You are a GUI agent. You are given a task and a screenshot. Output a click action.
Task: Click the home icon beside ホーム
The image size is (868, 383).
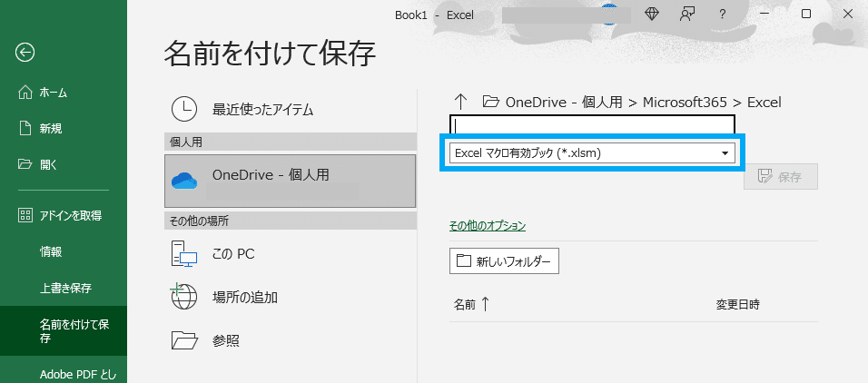25,93
